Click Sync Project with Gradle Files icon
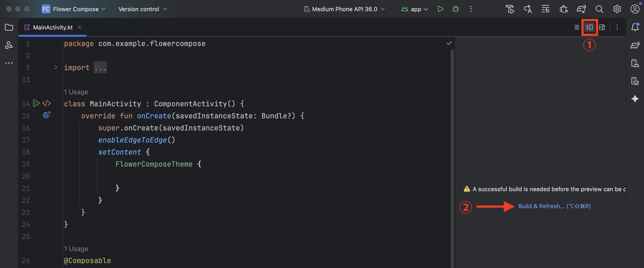Viewport: 644px width, 268px height. [581, 9]
